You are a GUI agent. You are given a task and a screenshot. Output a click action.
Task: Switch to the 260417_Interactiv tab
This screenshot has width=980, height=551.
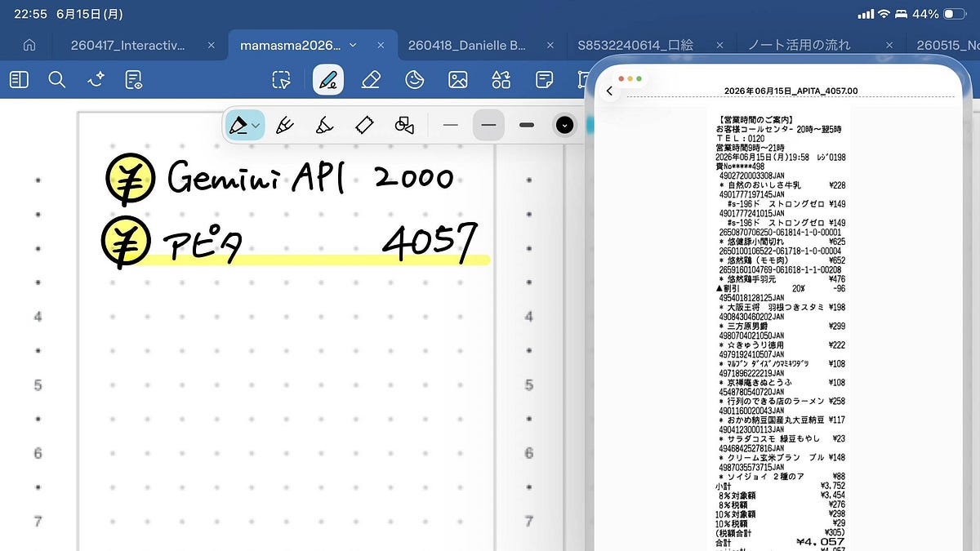click(127, 46)
